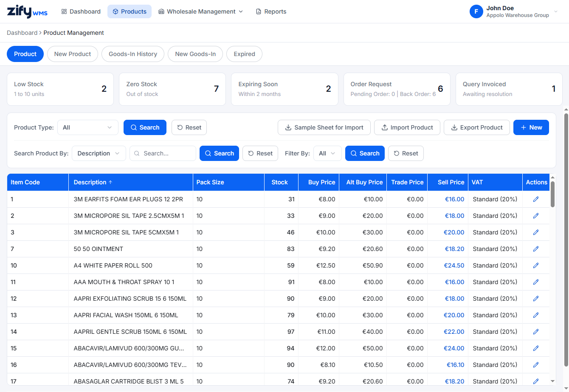Click the Zify WMS logo
Screen dimensions: 569x392
pos(27,11)
